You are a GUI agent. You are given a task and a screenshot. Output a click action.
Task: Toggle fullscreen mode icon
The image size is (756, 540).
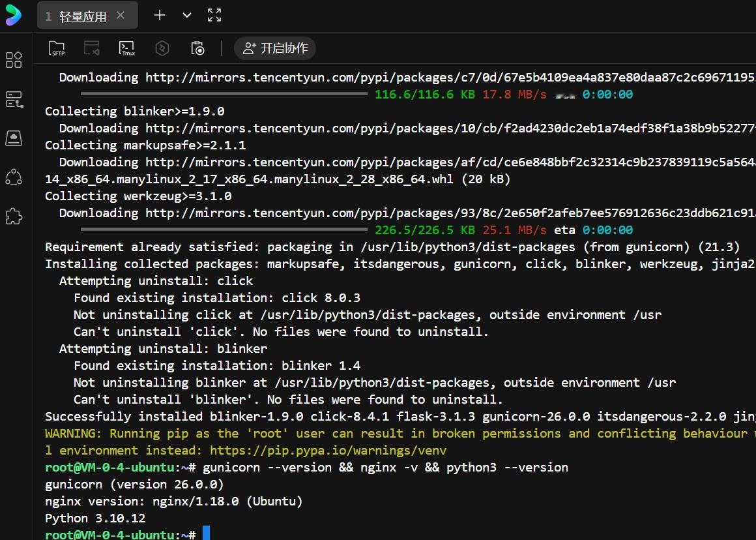pos(214,16)
